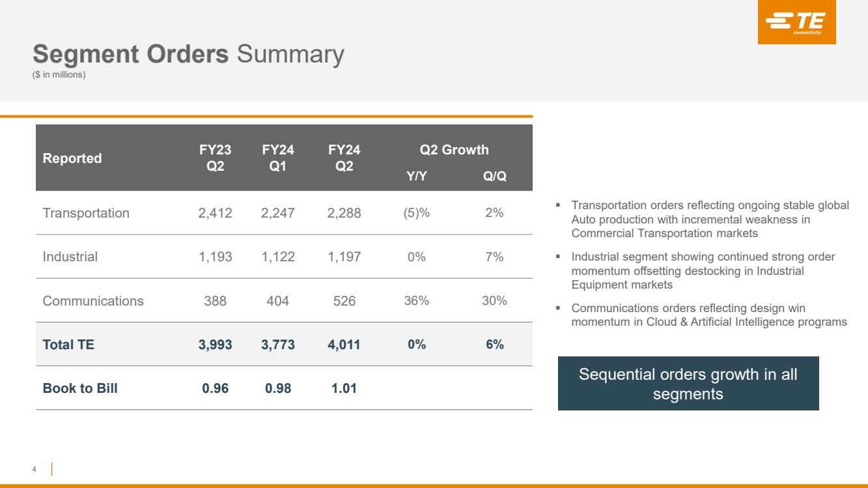Select the Reported column header
Screen dimensions: 868x488
pos(72,158)
